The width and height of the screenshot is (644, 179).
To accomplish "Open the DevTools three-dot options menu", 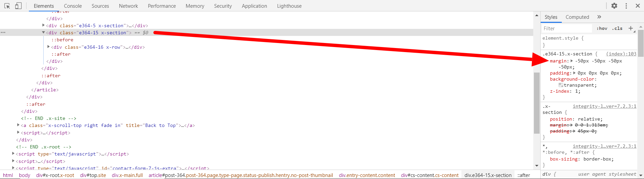I will [626, 6].
